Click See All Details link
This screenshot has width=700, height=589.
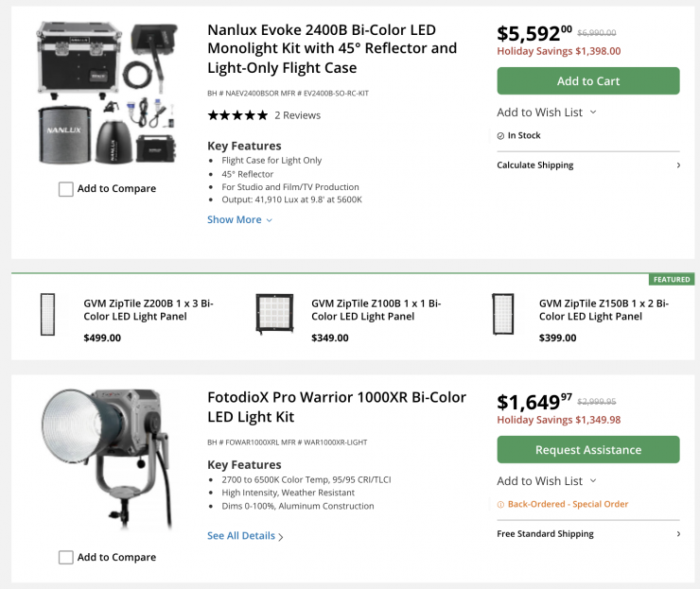245,536
